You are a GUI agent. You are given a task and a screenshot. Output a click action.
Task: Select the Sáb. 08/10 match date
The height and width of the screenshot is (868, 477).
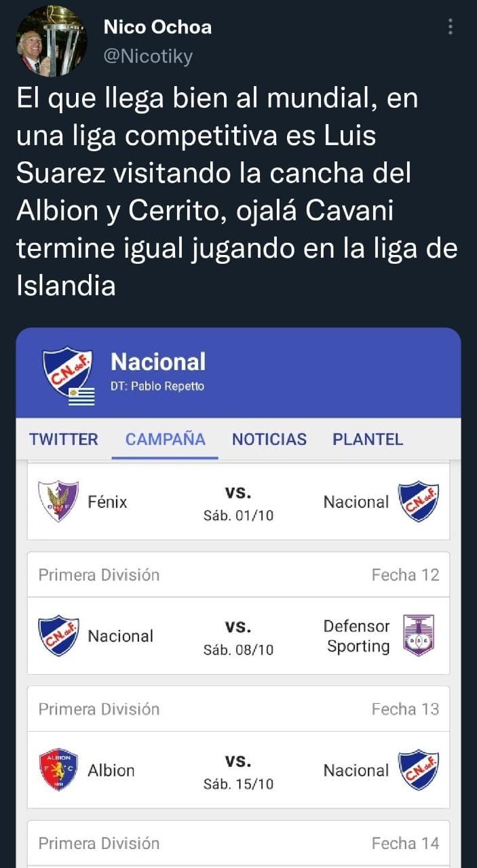[238, 650]
